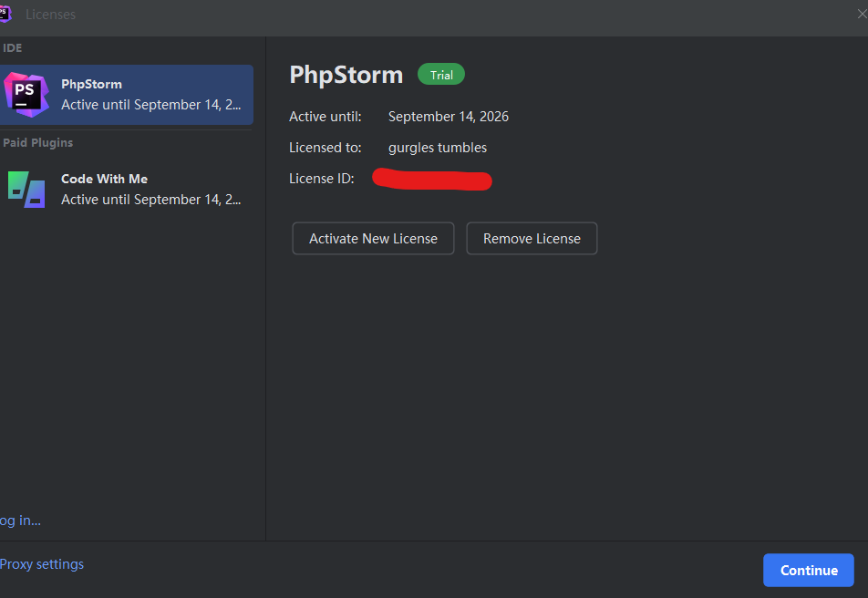Viewport: 868px width, 598px height.
Task: Select the Code With Me license row text
Action: [150, 190]
